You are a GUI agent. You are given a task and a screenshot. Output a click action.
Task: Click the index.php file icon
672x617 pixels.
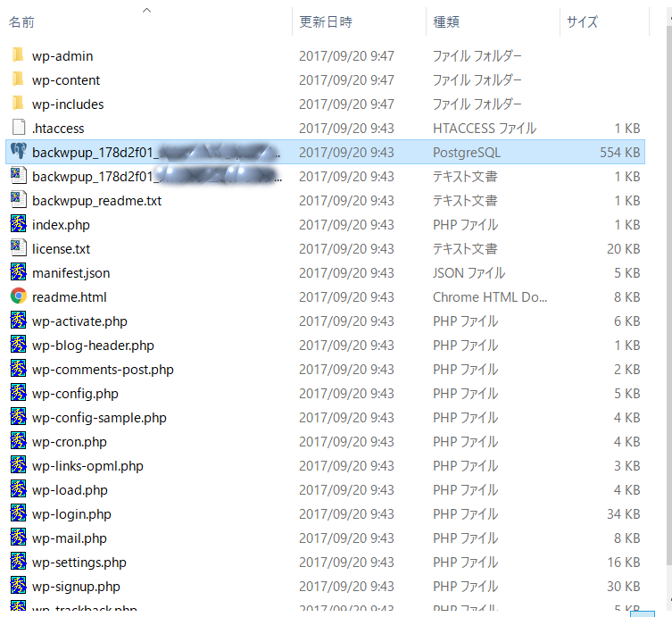click(x=19, y=225)
